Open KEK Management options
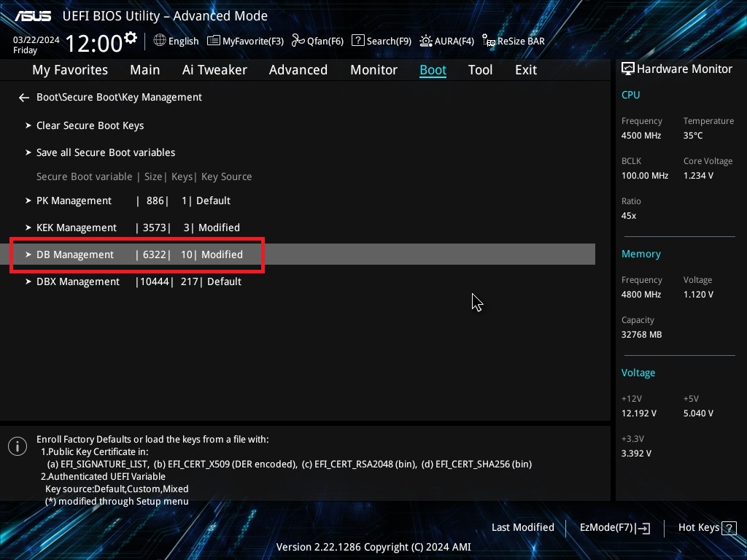The width and height of the screenshot is (747, 560). click(x=76, y=227)
